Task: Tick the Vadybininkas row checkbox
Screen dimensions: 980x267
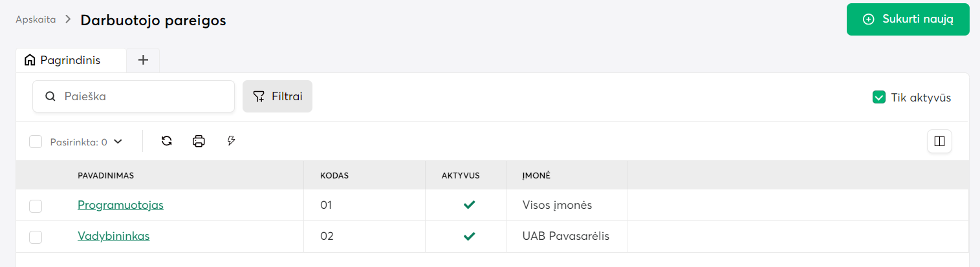Action: [36, 237]
